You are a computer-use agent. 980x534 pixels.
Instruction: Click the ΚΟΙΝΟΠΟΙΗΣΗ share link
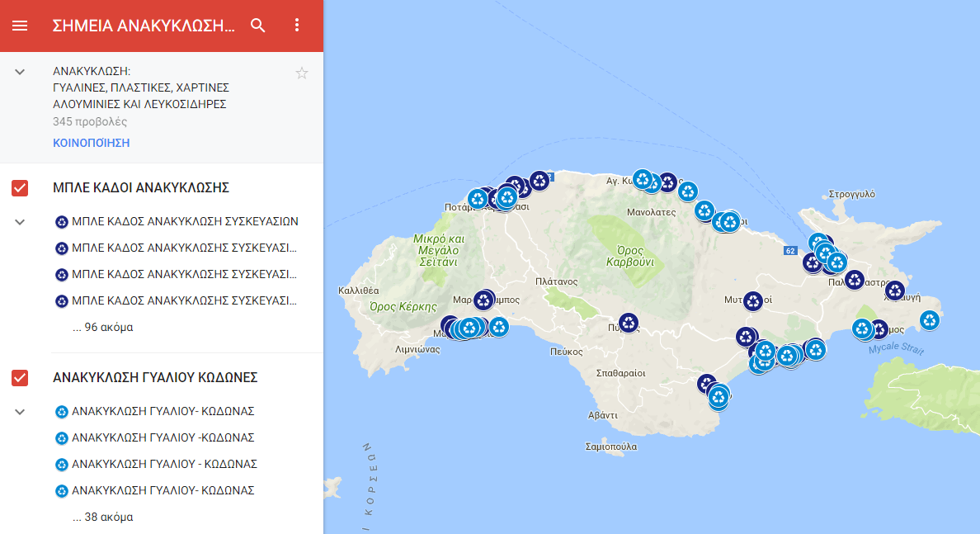tap(91, 143)
